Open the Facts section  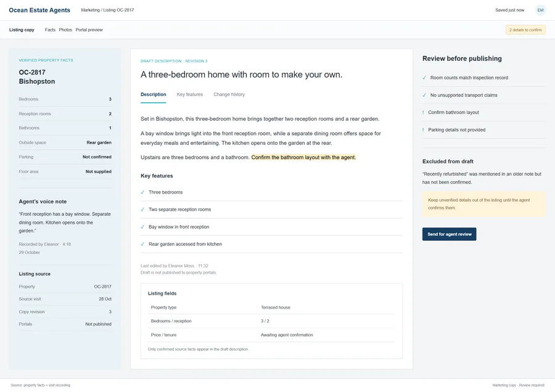coord(50,30)
